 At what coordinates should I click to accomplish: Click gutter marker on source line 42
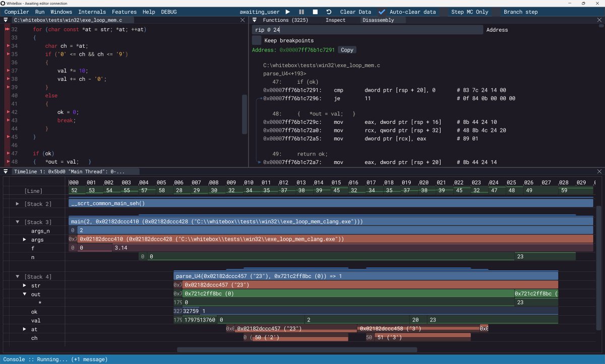8,112
